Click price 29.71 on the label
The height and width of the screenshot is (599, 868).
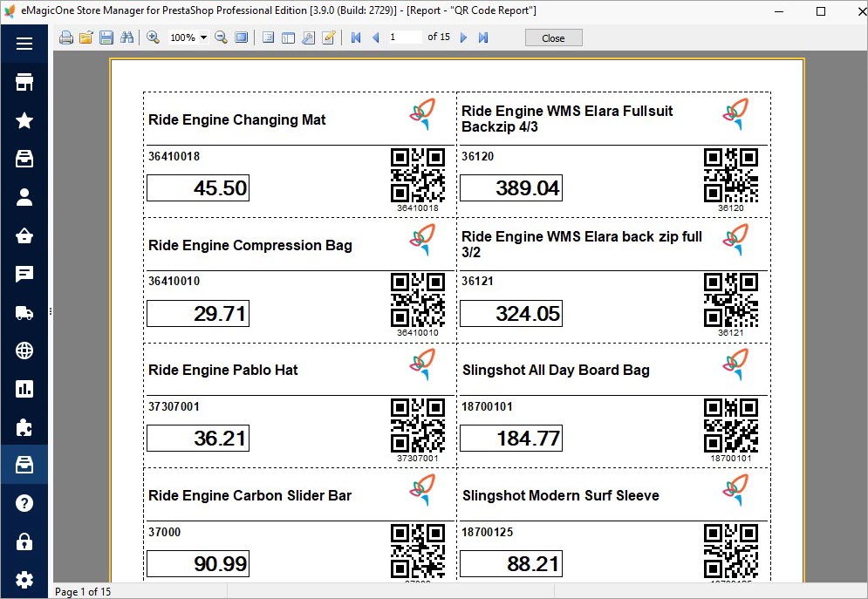click(x=220, y=314)
